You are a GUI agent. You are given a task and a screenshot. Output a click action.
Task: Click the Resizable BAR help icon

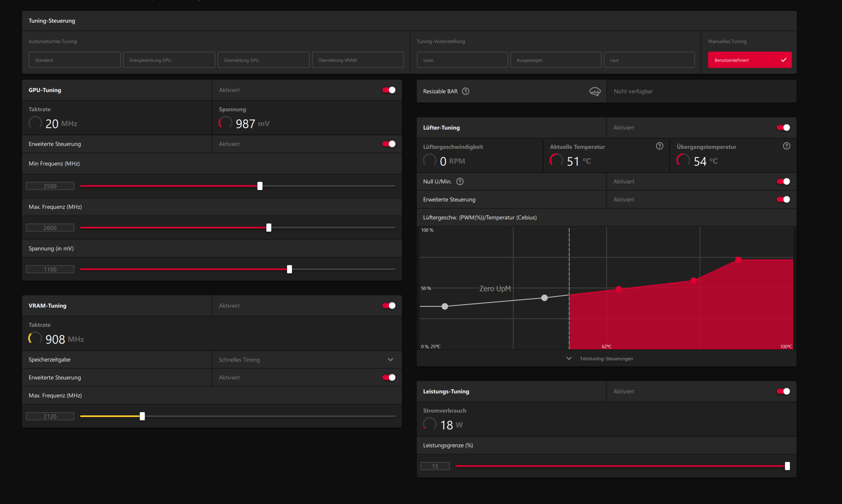[466, 91]
